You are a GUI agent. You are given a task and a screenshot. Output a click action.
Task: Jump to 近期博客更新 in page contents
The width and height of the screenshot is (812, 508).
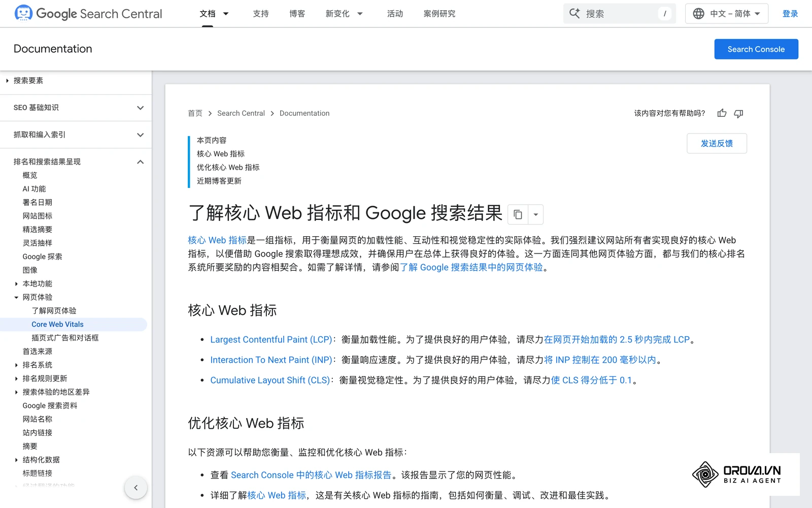[219, 181]
